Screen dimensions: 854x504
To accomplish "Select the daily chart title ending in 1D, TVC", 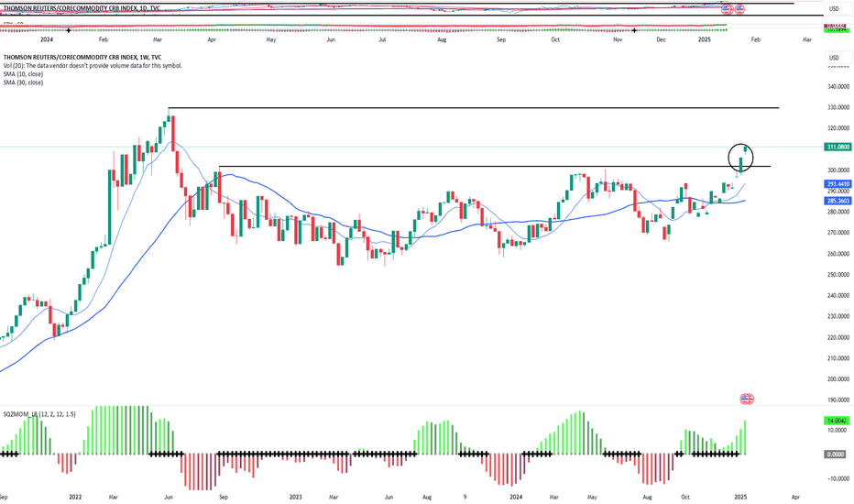I will pos(82,9).
